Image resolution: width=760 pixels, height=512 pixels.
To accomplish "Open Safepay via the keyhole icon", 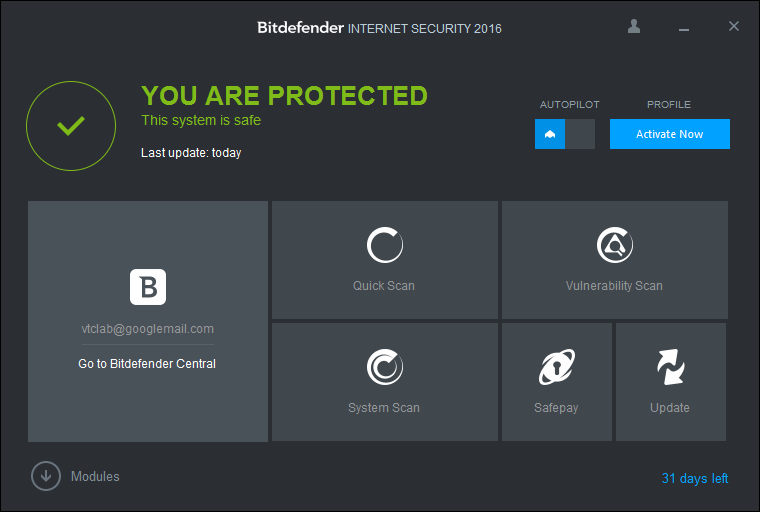I will click(556, 367).
